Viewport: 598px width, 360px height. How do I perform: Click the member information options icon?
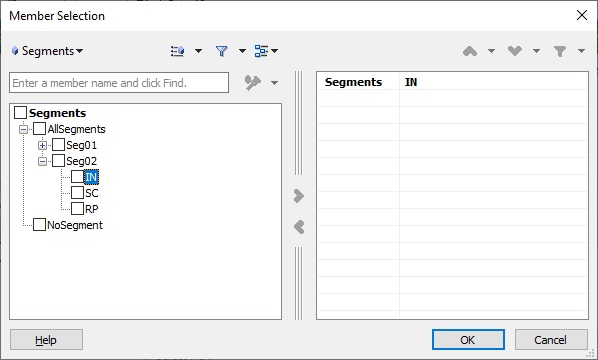point(178,51)
